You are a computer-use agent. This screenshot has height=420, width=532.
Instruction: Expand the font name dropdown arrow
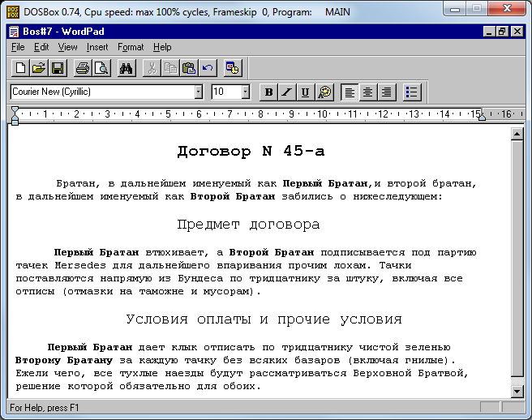click(x=199, y=92)
